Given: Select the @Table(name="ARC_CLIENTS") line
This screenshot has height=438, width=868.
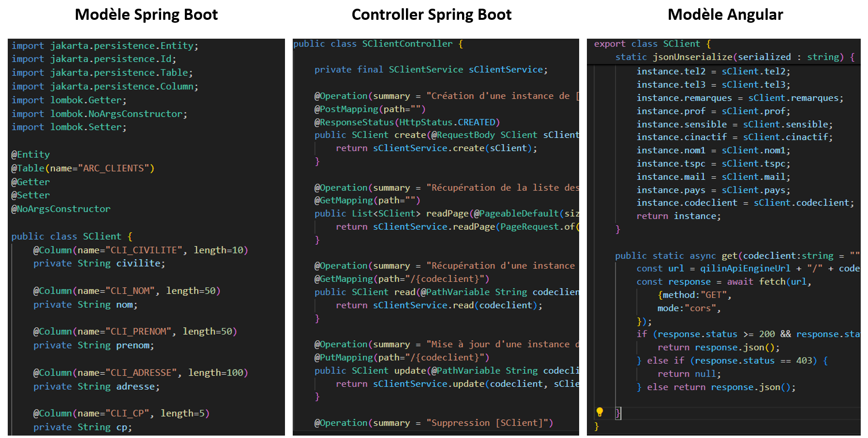Looking at the screenshot, I should pyautogui.click(x=83, y=168).
